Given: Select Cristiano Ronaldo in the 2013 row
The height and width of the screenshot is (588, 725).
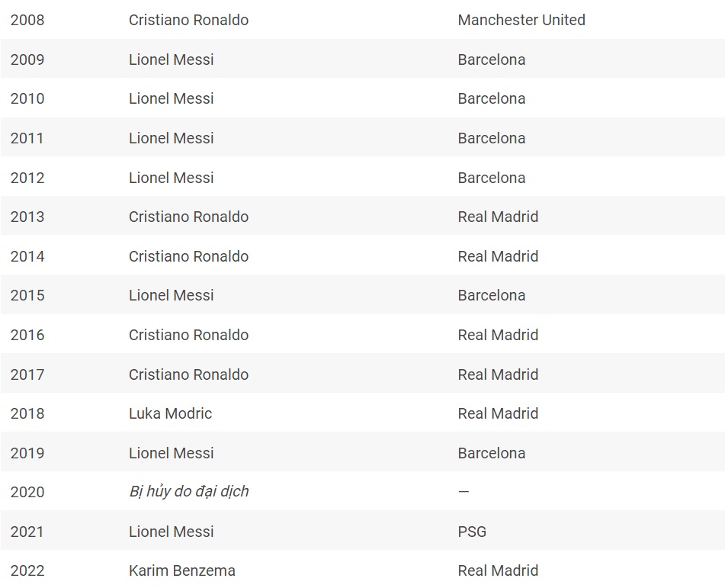Looking at the screenshot, I should [x=188, y=217].
